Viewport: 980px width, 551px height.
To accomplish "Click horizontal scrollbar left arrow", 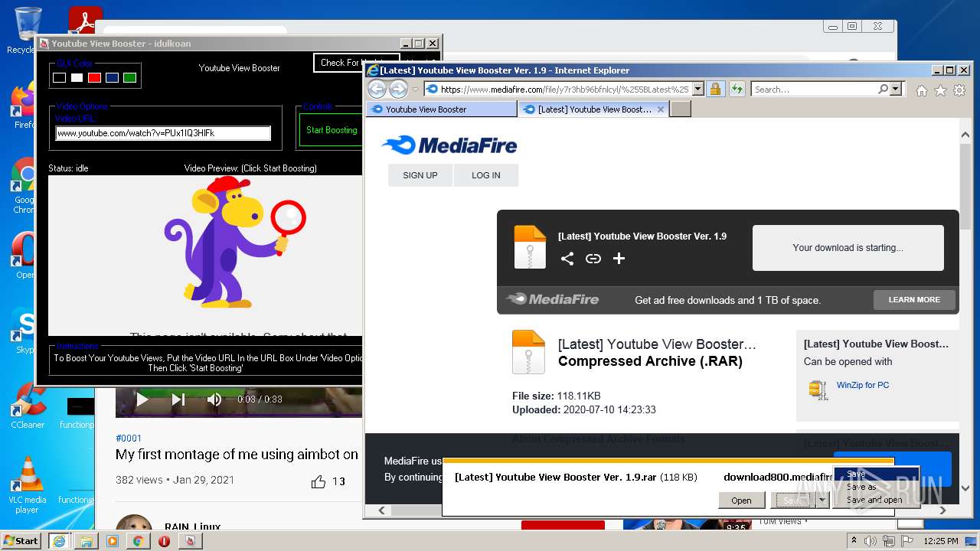I will pos(381,510).
